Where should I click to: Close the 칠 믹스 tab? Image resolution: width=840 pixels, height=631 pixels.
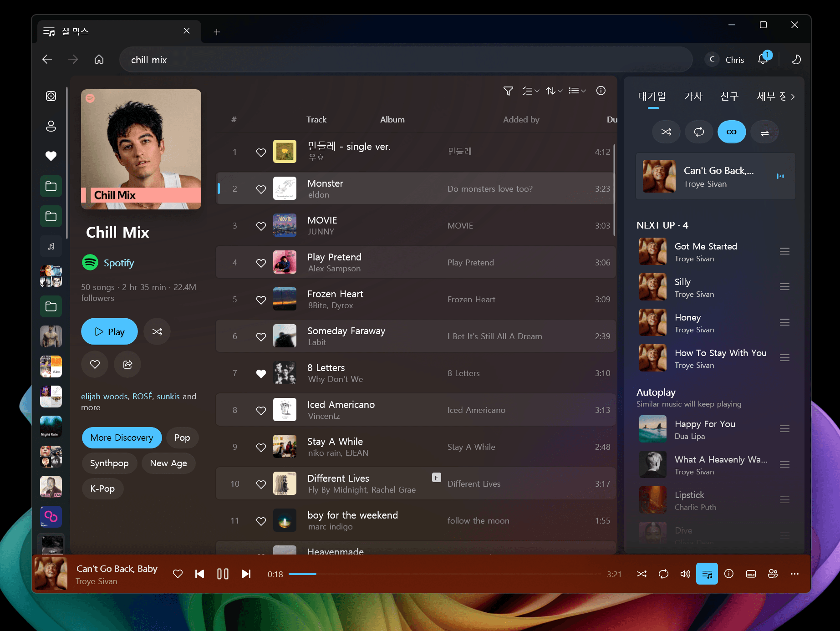(x=187, y=31)
